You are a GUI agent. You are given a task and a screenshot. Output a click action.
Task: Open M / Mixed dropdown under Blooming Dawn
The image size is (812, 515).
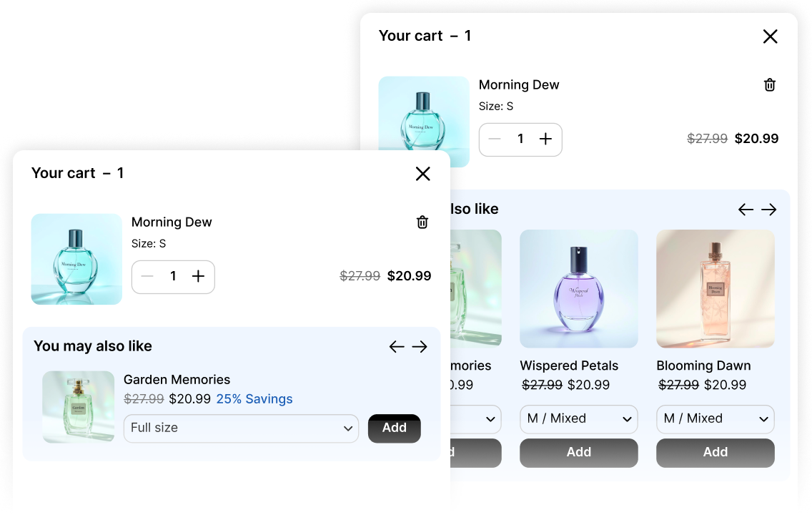point(716,418)
